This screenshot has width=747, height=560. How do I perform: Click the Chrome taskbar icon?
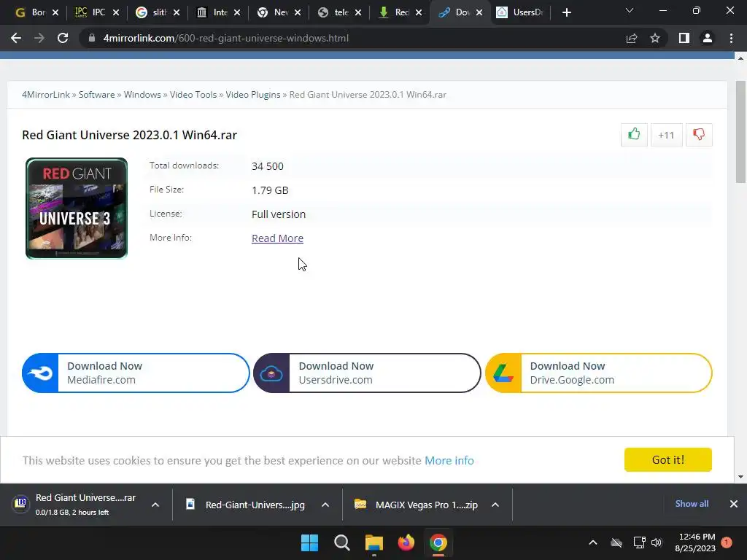point(438,542)
